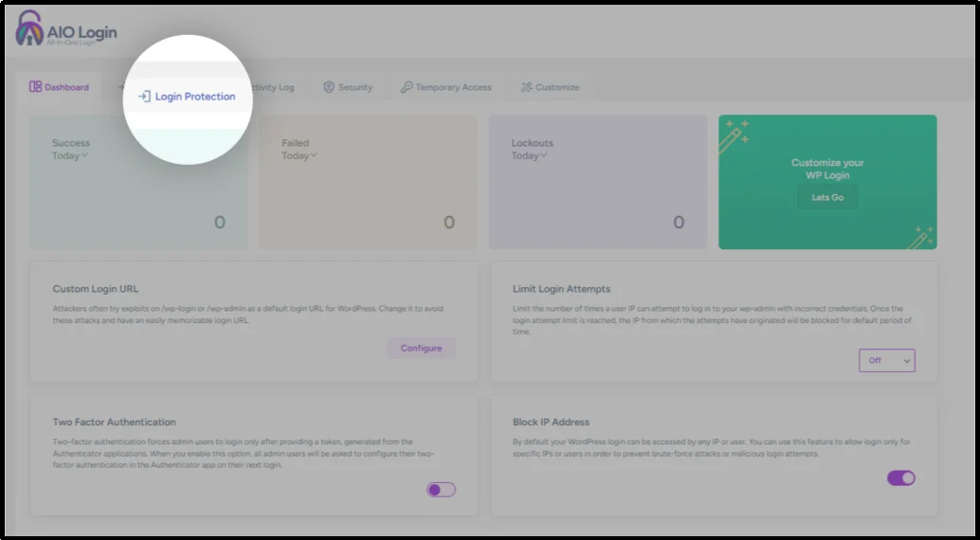
Task: Click the Custom Login URL heading
Action: click(96, 289)
